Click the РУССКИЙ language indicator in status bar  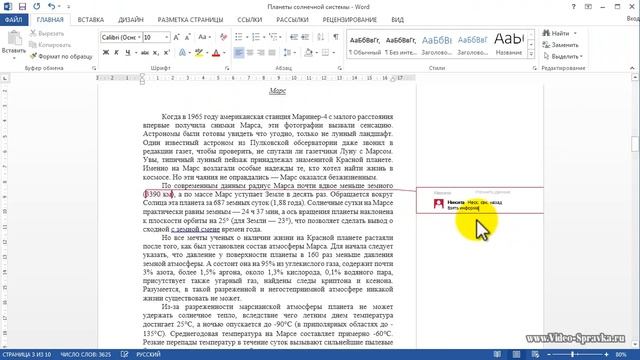(148, 355)
